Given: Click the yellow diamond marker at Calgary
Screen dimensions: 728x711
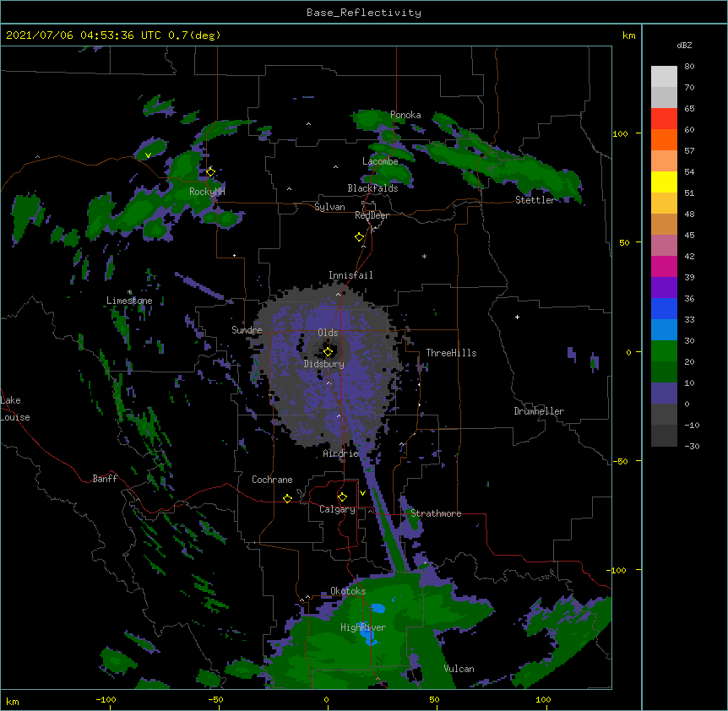Looking at the screenshot, I should [x=342, y=497].
